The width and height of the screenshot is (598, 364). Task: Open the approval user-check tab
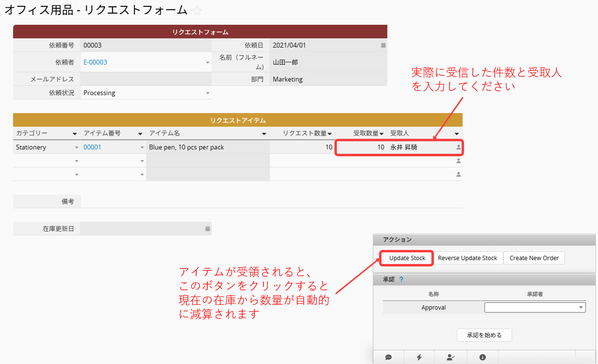tap(450, 357)
